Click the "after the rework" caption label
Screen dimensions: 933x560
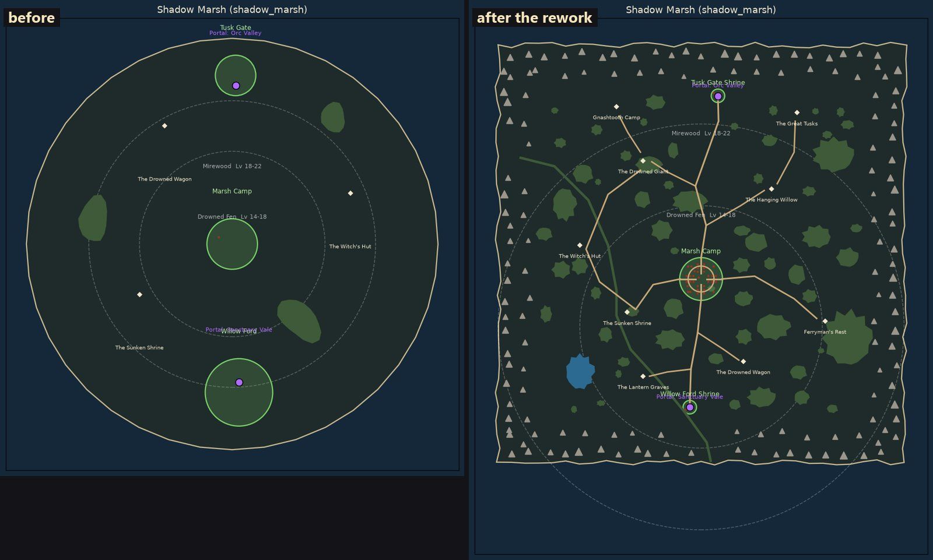point(534,17)
